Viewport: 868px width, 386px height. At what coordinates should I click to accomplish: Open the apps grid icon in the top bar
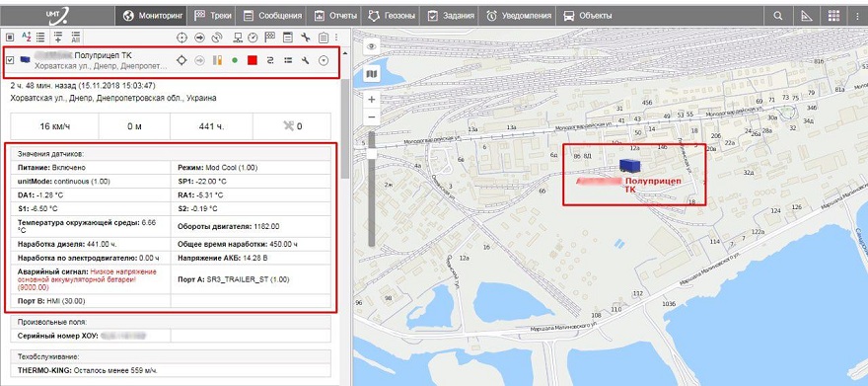tap(833, 16)
